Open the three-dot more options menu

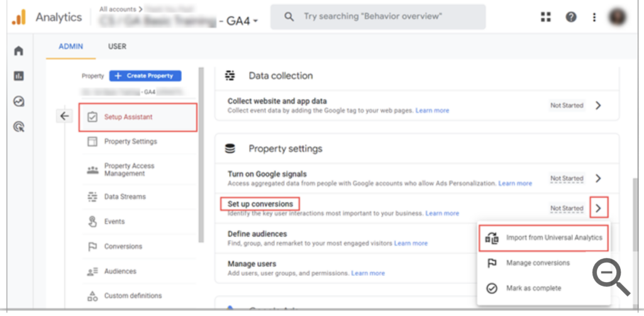[x=594, y=18]
